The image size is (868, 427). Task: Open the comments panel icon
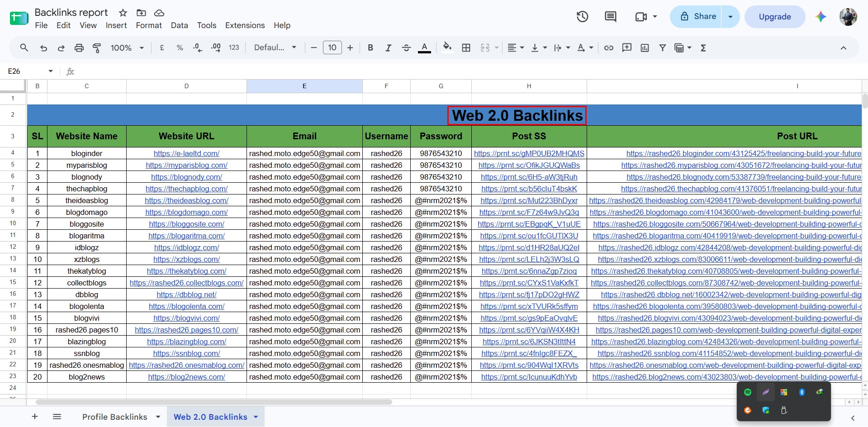(611, 17)
